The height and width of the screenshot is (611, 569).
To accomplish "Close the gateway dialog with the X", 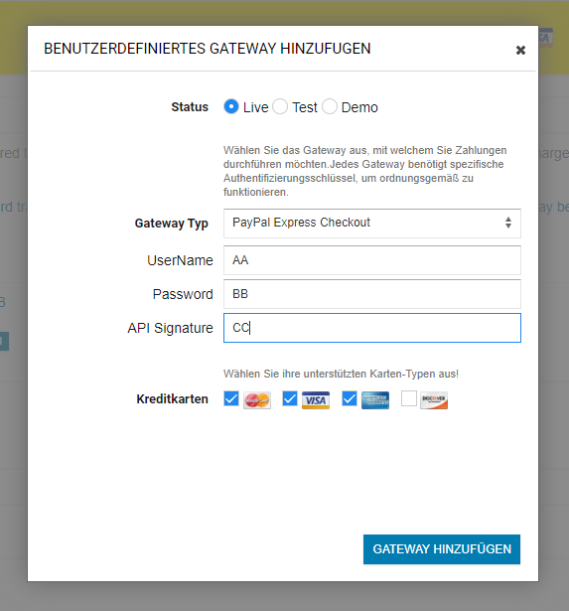I will 521,50.
